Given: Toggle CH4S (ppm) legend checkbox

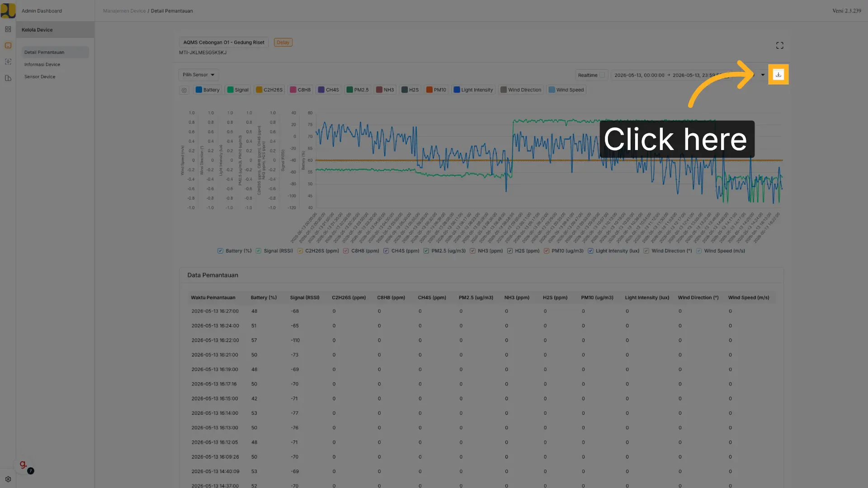Looking at the screenshot, I should [386, 251].
